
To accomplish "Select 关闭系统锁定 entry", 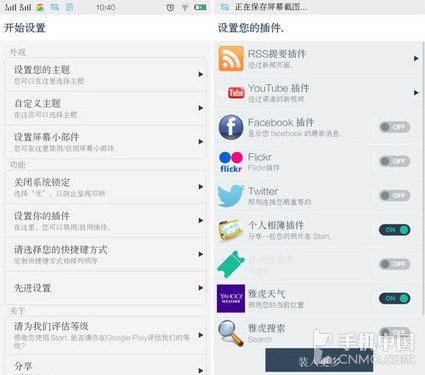I will click(x=105, y=187).
